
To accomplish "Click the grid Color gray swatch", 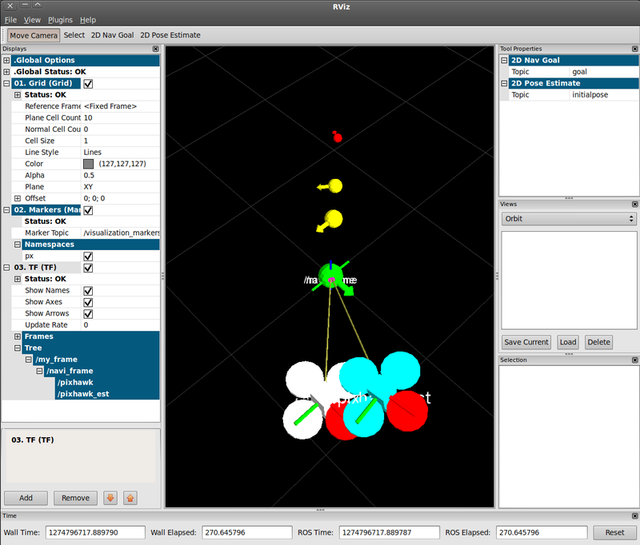I will click(x=88, y=163).
